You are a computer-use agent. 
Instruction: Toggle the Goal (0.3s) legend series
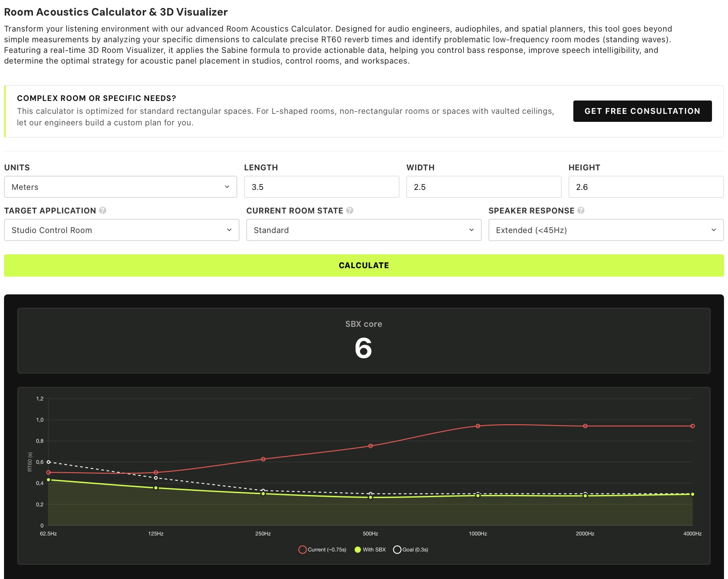tap(411, 550)
